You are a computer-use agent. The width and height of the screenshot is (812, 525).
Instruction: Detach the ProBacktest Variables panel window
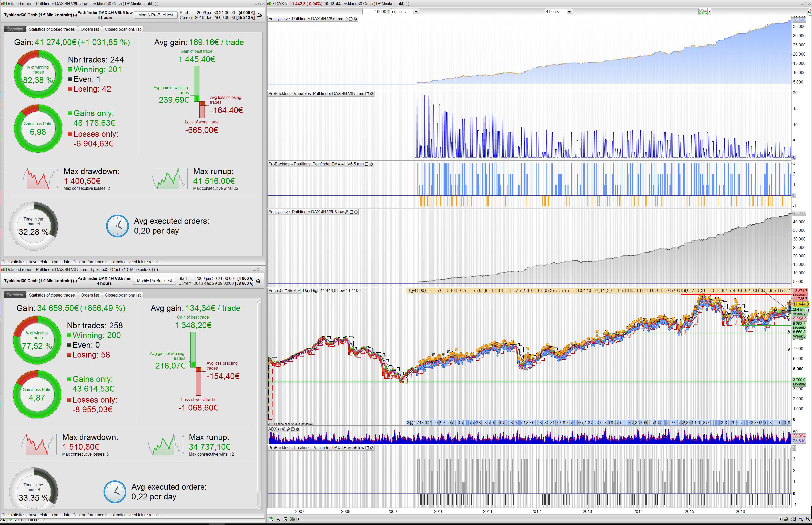(x=367, y=94)
